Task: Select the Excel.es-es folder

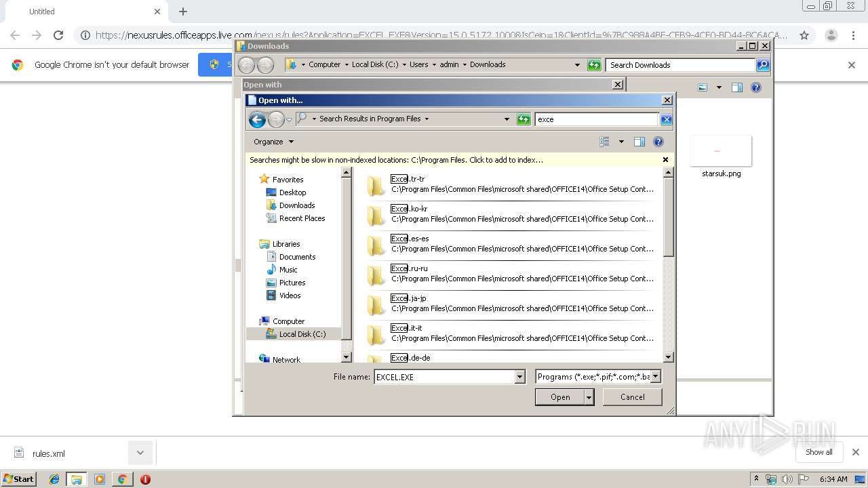Action: coord(512,244)
